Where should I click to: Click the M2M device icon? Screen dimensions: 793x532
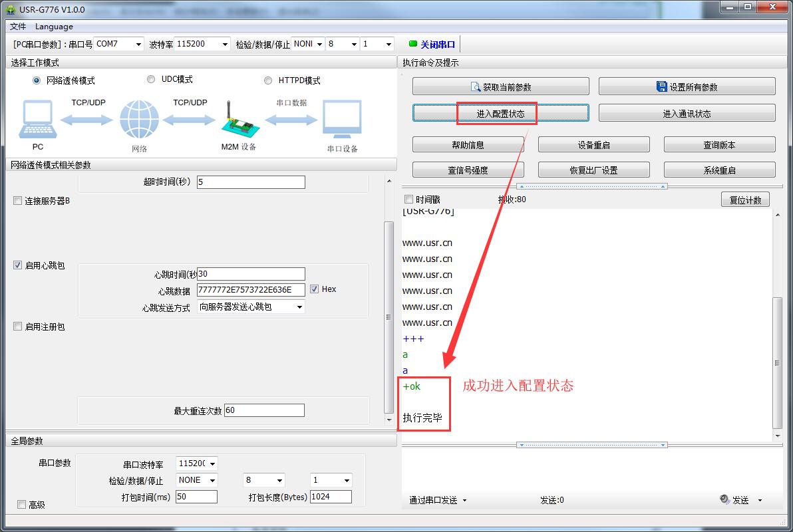(x=238, y=120)
